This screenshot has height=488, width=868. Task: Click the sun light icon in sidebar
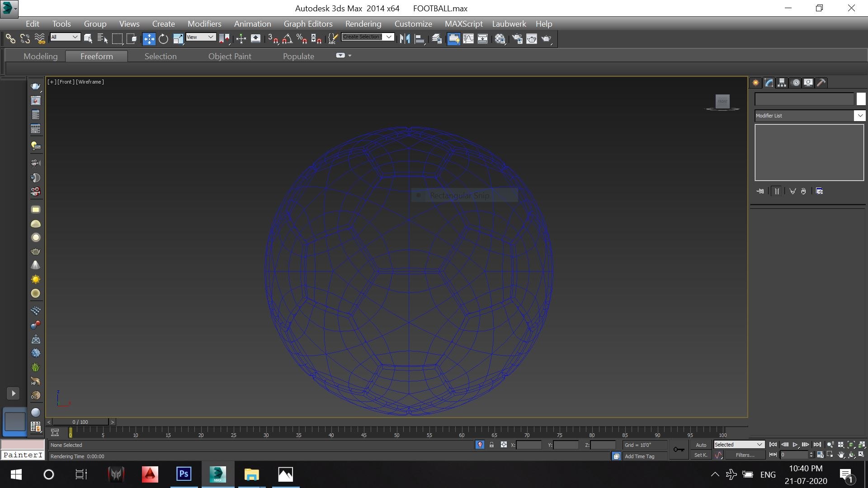point(36,279)
